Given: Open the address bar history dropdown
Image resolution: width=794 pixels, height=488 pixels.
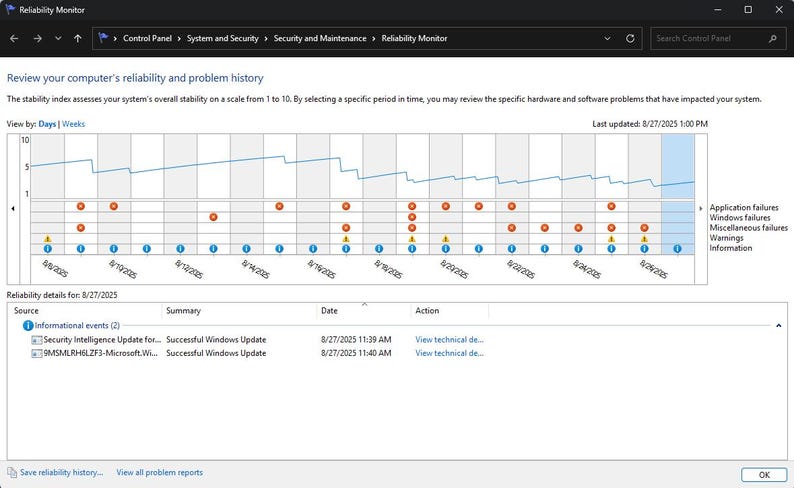Looking at the screenshot, I should pos(607,38).
